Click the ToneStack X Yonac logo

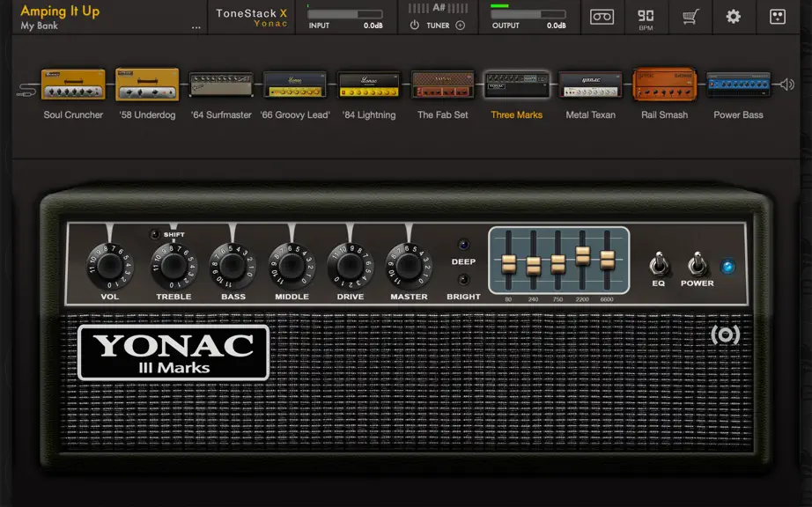click(x=252, y=17)
